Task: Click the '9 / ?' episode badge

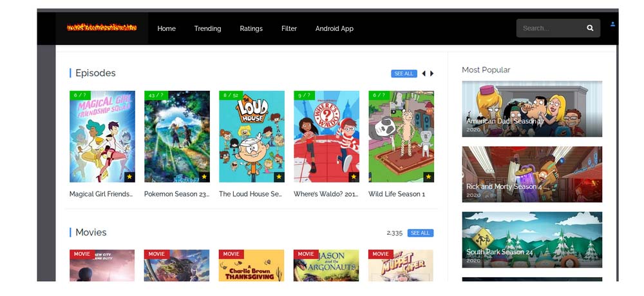Action: coord(305,95)
